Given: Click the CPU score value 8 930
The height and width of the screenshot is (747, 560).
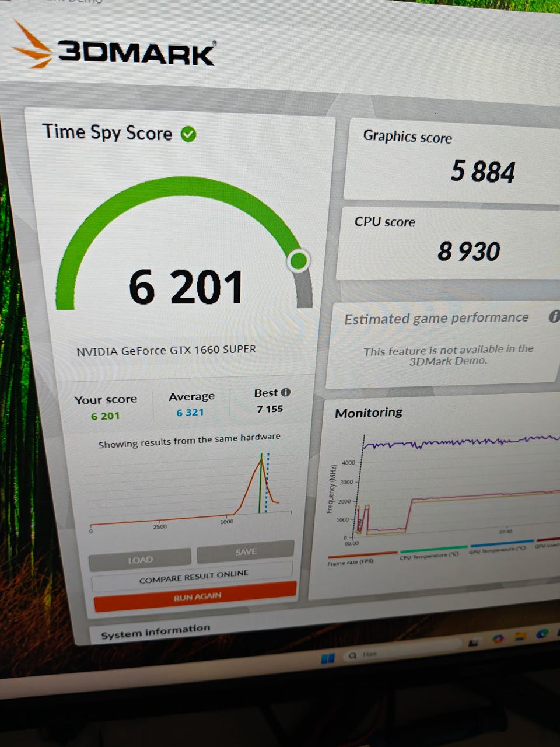Looking at the screenshot, I should (469, 252).
